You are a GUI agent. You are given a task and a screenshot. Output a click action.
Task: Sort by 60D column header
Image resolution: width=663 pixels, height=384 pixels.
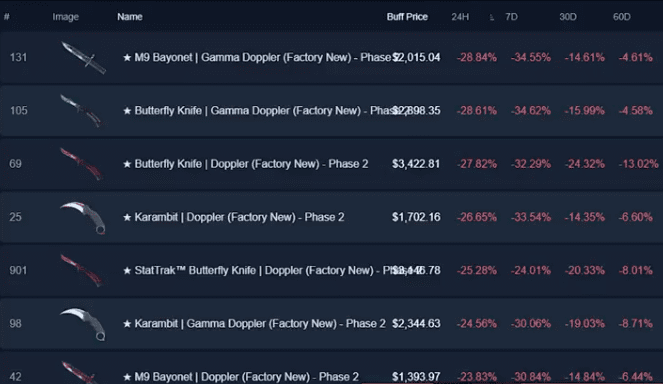(622, 17)
